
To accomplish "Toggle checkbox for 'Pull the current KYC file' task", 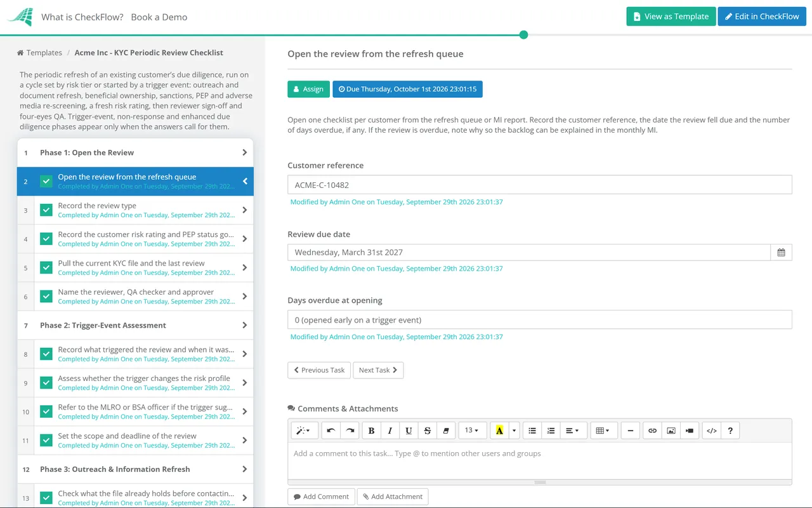I will [46, 268].
